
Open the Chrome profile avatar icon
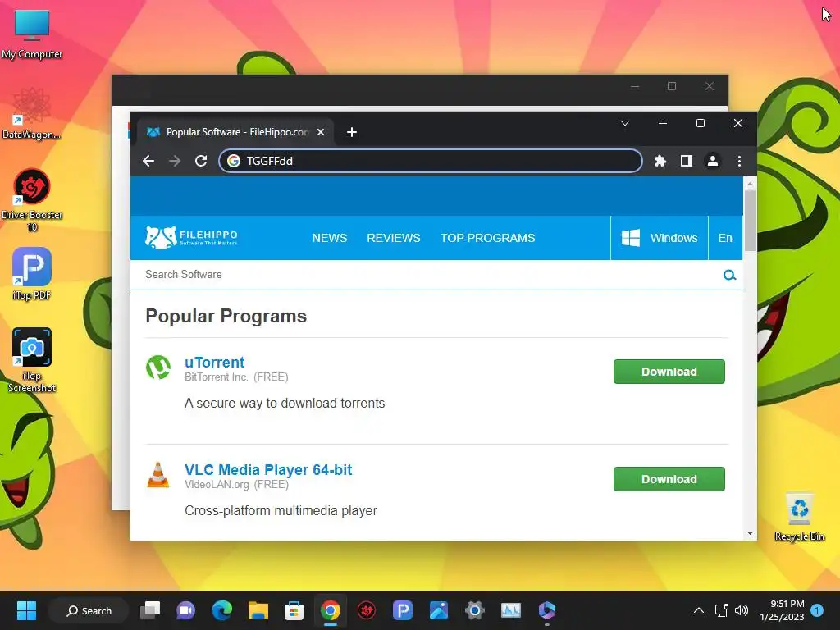tap(713, 161)
